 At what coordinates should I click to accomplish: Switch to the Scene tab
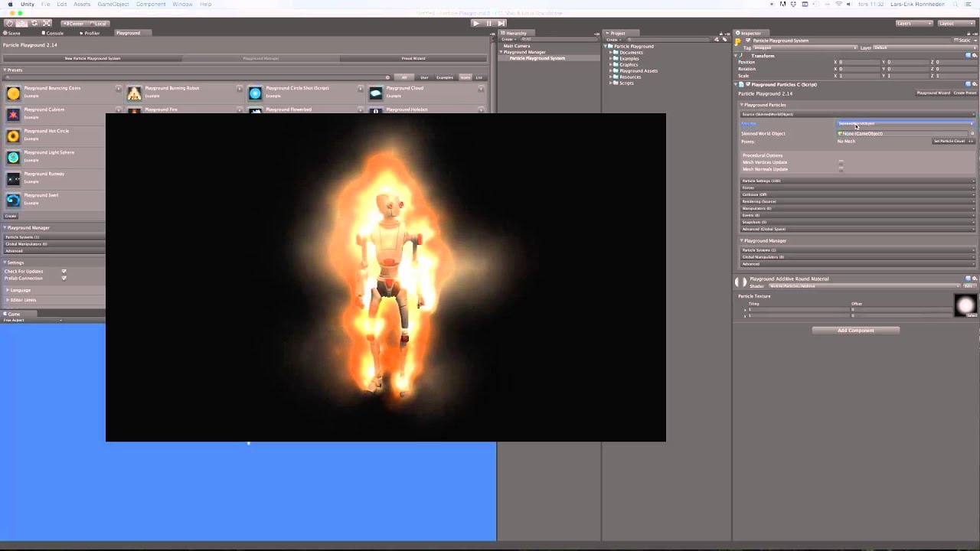pos(13,33)
